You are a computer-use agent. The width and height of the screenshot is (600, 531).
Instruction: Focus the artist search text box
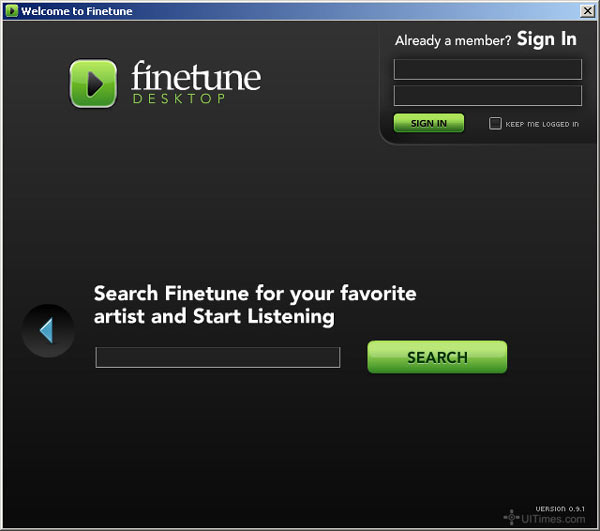click(218, 357)
